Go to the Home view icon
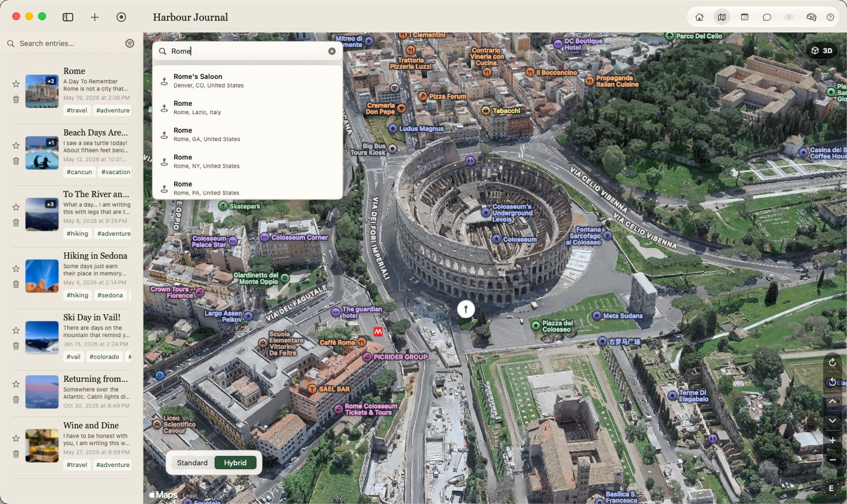Image resolution: width=847 pixels, height=504 pixels. point(699,17)
